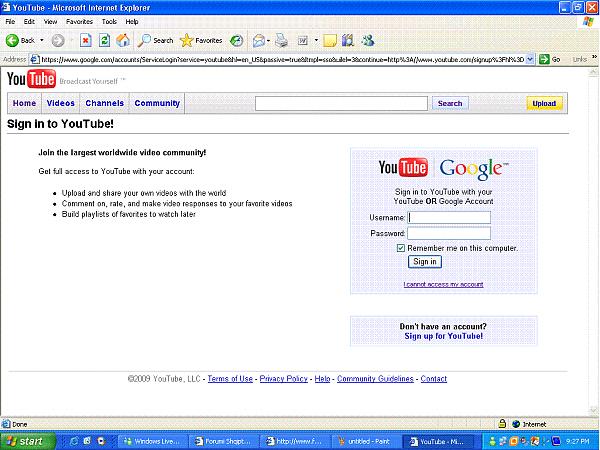The image size is (600, 450).
Task: Open the View menu
Action: pyautogui.click(x=50, y=21)
